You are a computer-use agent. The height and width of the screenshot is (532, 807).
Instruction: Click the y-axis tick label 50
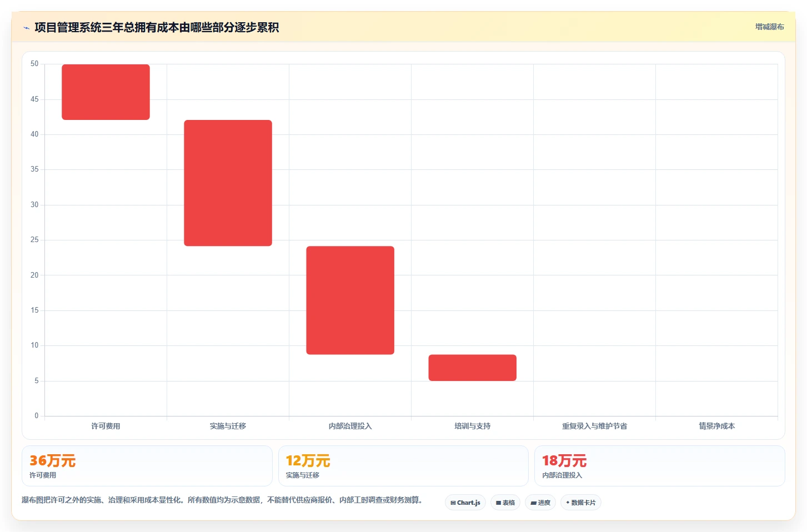(34, 64)
